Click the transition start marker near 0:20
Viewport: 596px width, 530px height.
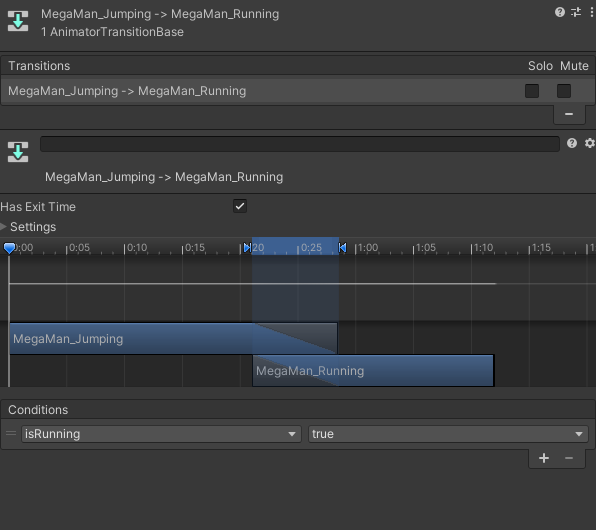click(x=247, y=248)
